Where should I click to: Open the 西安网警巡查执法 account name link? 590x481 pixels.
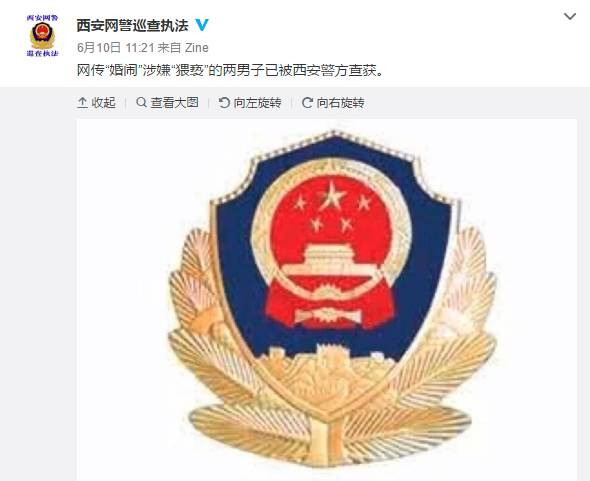click(132, 26)
